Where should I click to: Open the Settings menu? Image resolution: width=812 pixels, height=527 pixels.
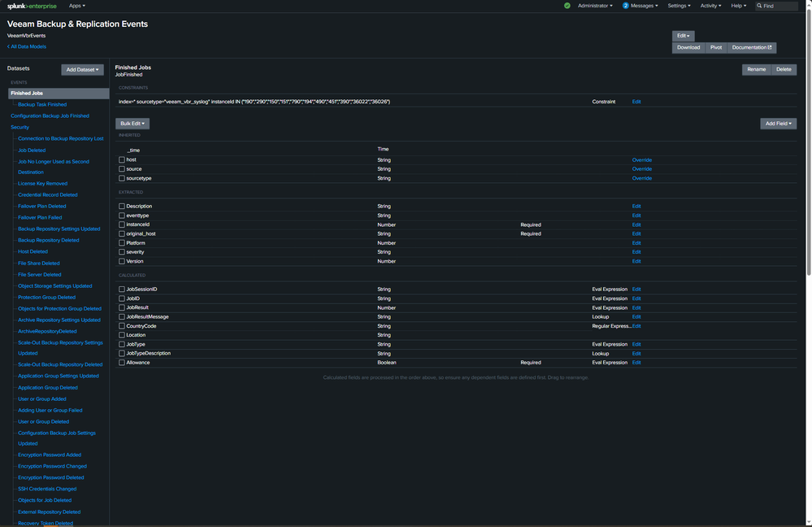click(x=679, y=6)
